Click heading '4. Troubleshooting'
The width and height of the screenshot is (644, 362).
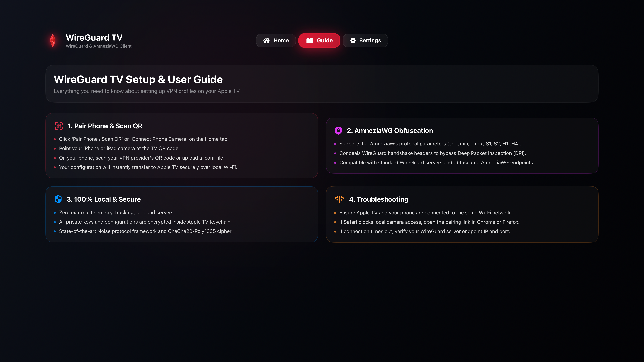point(379,199)
